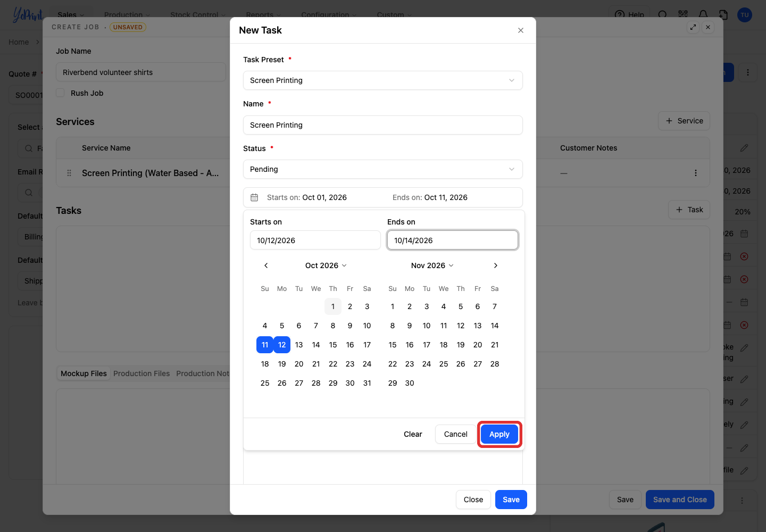Grab the drag handle of Screen Printing service

point(69,173)
